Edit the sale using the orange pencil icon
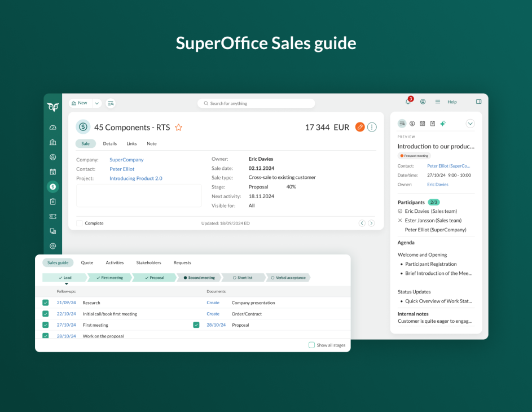This screenshot has height=412, width=532. [x=360, y=127]
